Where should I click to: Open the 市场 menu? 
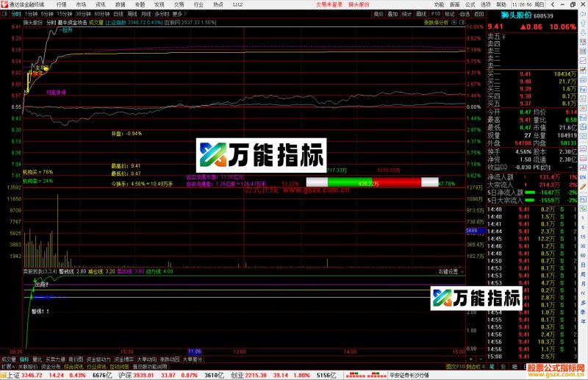(81, 4)
